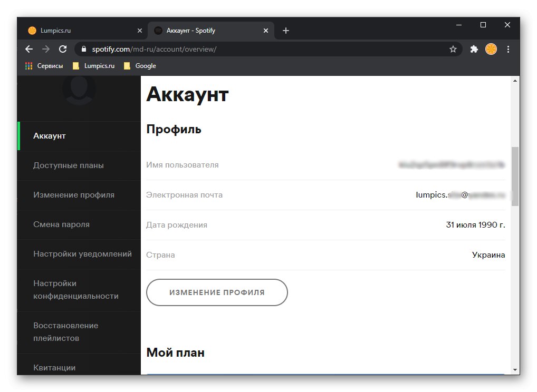Image resolution: width=537 pixels, height=392 pixels.
Task: Close the Lumpics.ru tab
Action: [140, 31]
